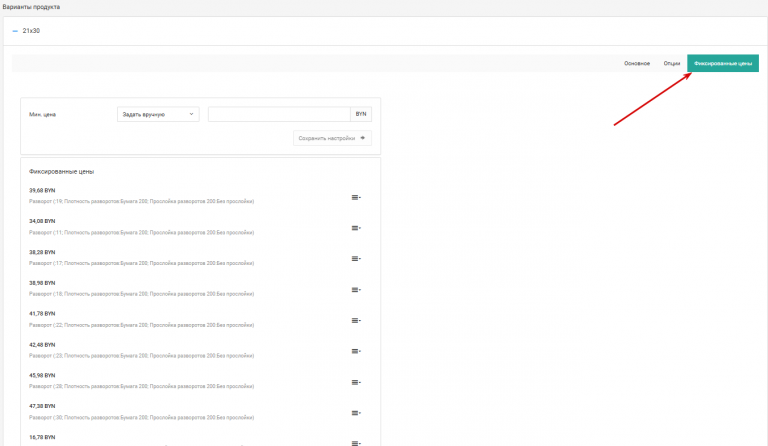Select description line with Разворот 28
Image resolution: width=768 pixels, height=446 pixels.
click(x=142, y=386)
